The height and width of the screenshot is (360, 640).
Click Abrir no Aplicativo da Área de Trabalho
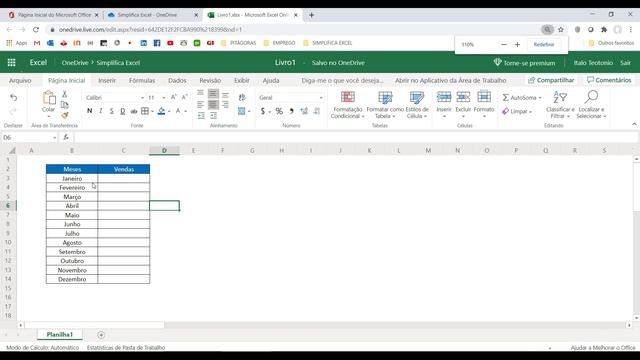point(451,80)
